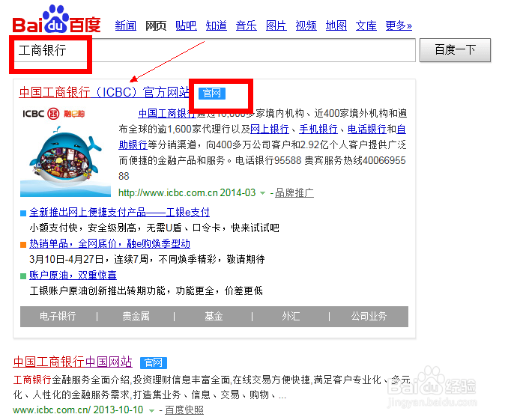Open the 自助银行 link
505x420 pixels.
(133, 144)
